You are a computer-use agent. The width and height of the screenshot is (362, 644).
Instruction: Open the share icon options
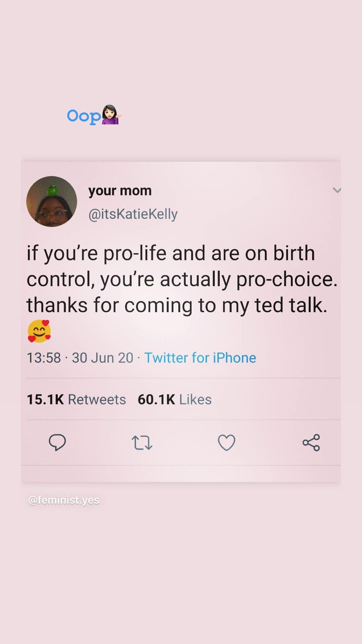pos(311,442)
